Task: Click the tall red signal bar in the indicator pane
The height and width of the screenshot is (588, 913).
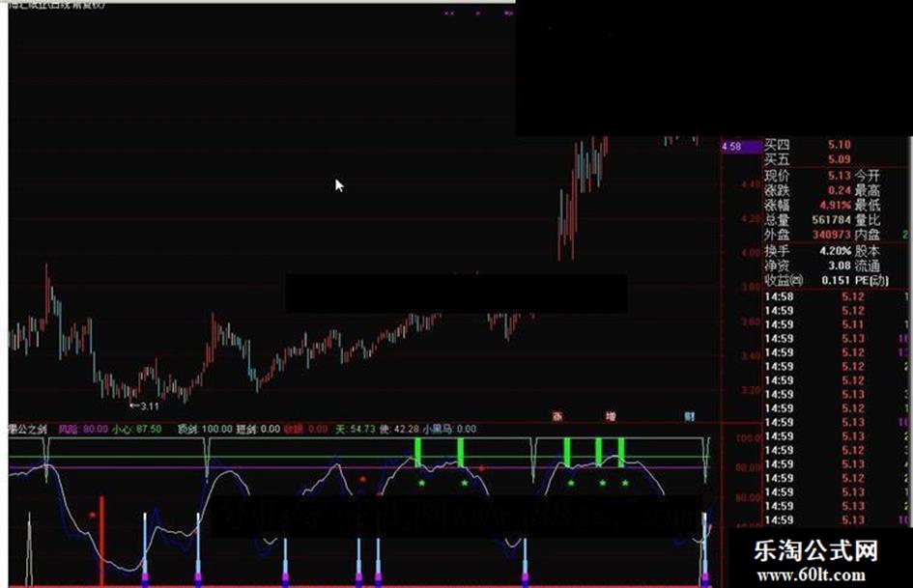Action: pyautogui.click(x=101, y=541)
